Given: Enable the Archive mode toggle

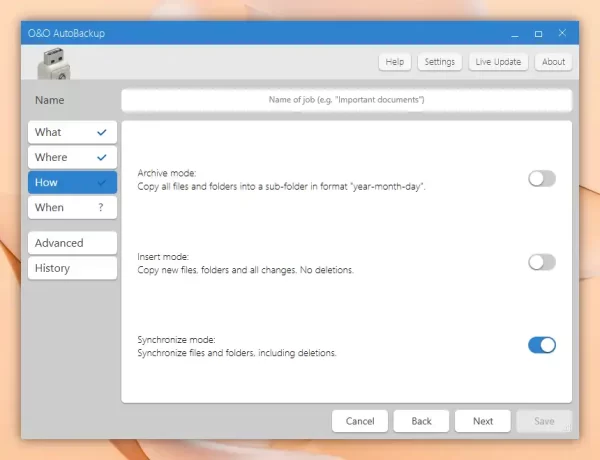Looking at the screenshot, I should coord(542,179).
